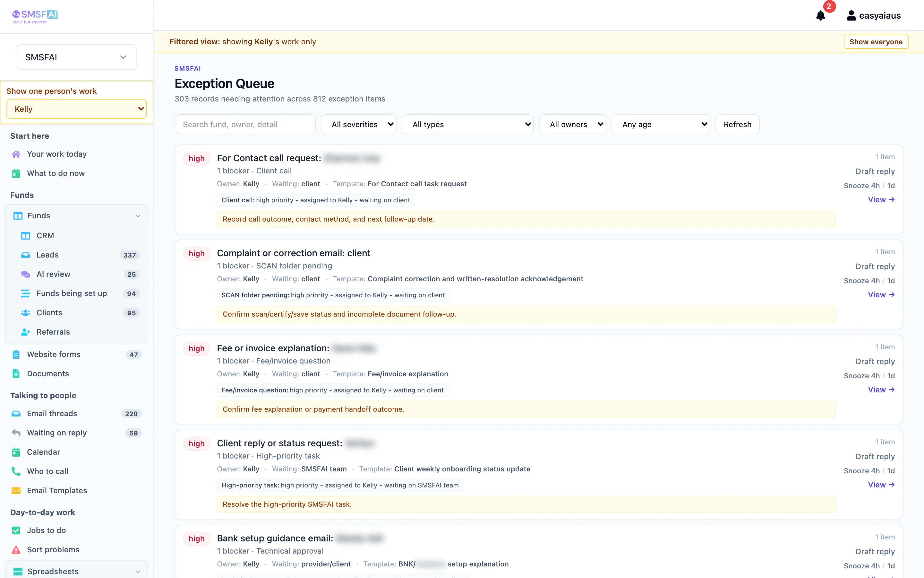Viewport: 924px width, 578px height.
Task: Click the Search fund, owner, detail field
Action: [x=245, y=125]
